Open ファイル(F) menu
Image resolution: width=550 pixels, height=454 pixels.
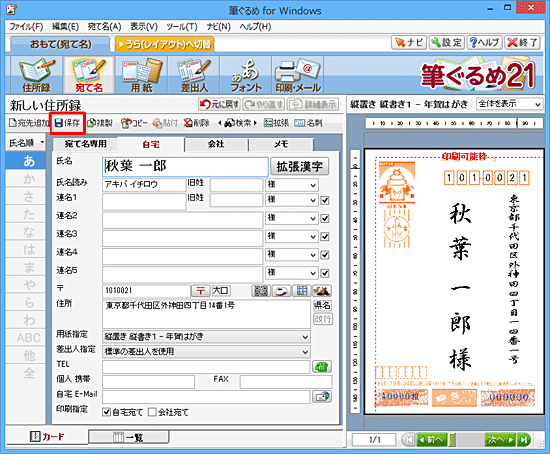pos(26,27)
